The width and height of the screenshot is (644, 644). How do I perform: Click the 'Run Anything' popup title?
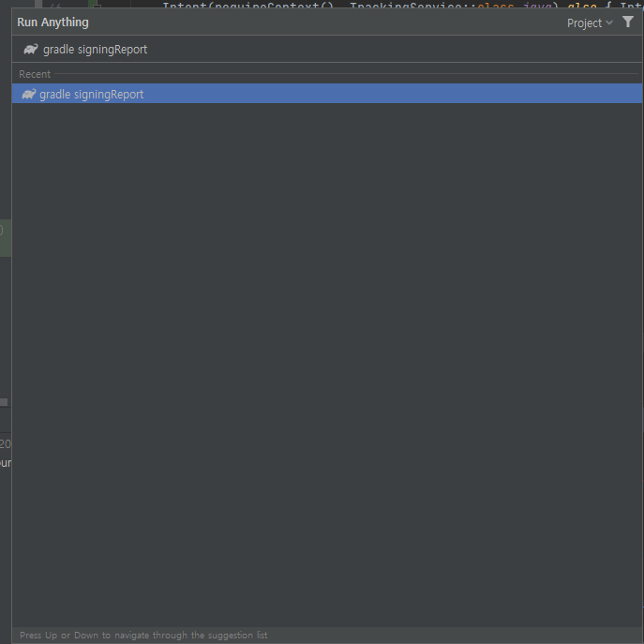52,22
